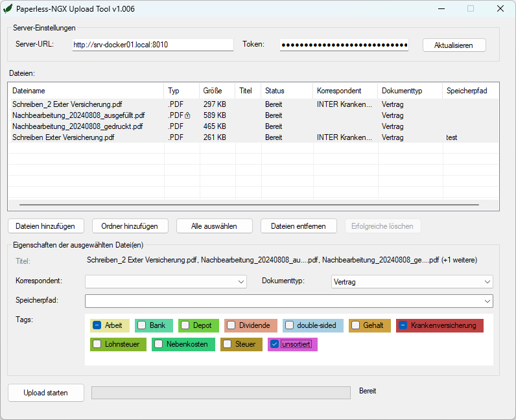Sort by the Status column

tap(287, 91)
